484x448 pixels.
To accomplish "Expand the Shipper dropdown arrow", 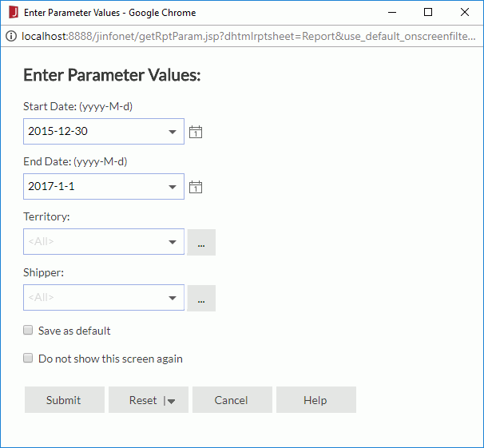I will (173, 298).
